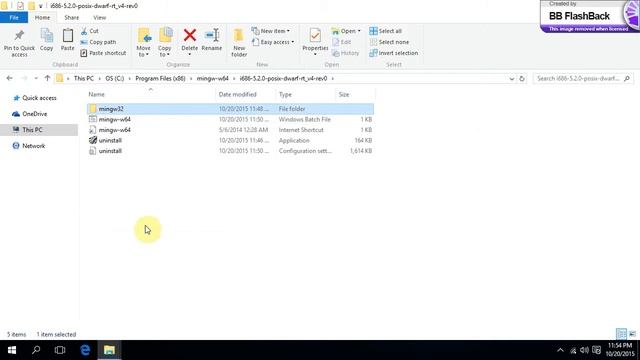Rename the selected item
Screen dimensions: 640x360
(x=212, y=40)
